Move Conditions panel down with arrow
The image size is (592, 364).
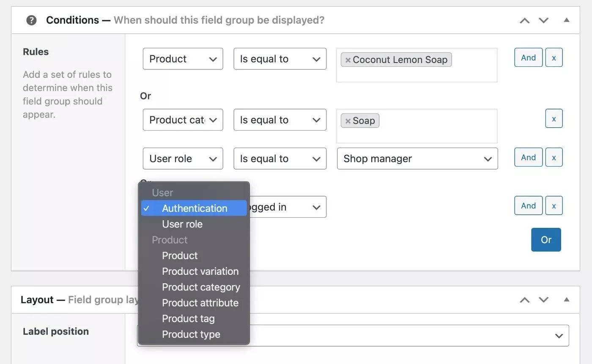click(543, 20)
